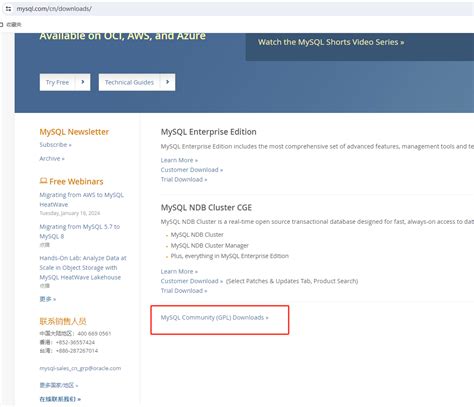Open the newsletter Archive link

pyautogui.click(x=52, y=159)
